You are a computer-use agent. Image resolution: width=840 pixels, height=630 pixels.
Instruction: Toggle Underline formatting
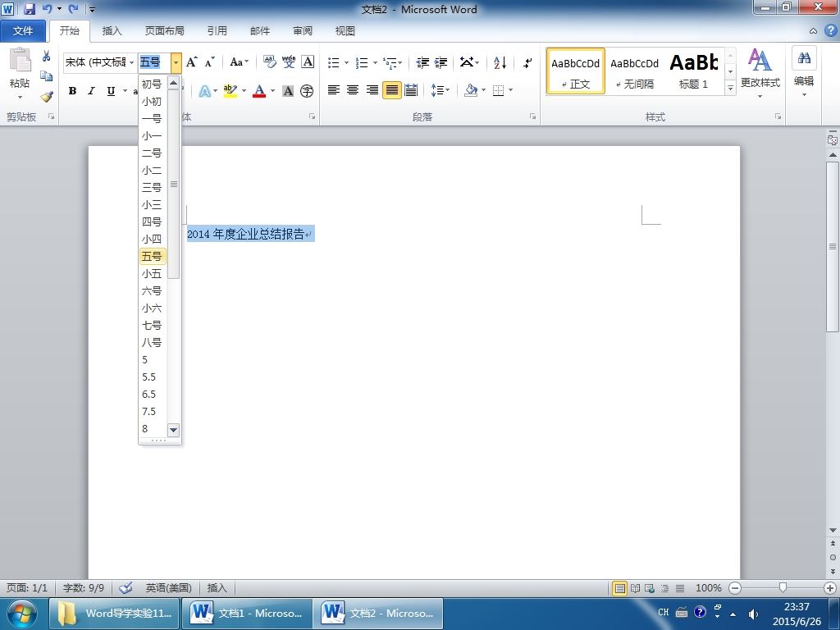click(x=111, y=91)
